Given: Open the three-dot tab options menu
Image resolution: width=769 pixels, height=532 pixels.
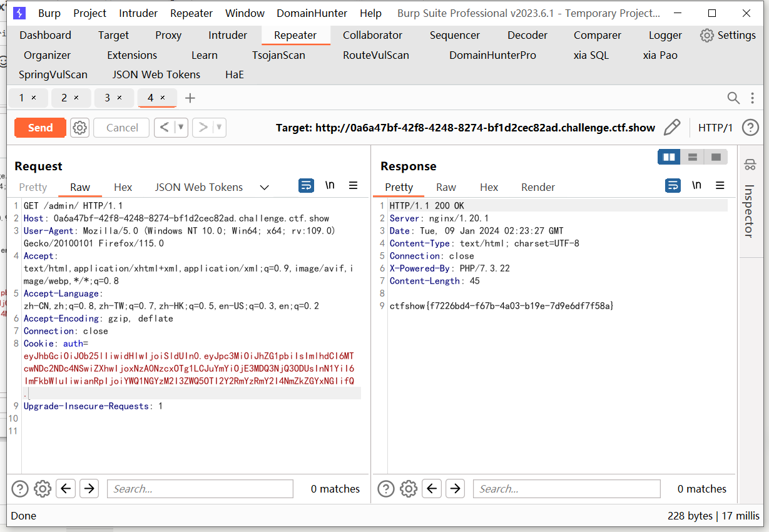Looking at the screenshot, I should click(x=752, y=98).
